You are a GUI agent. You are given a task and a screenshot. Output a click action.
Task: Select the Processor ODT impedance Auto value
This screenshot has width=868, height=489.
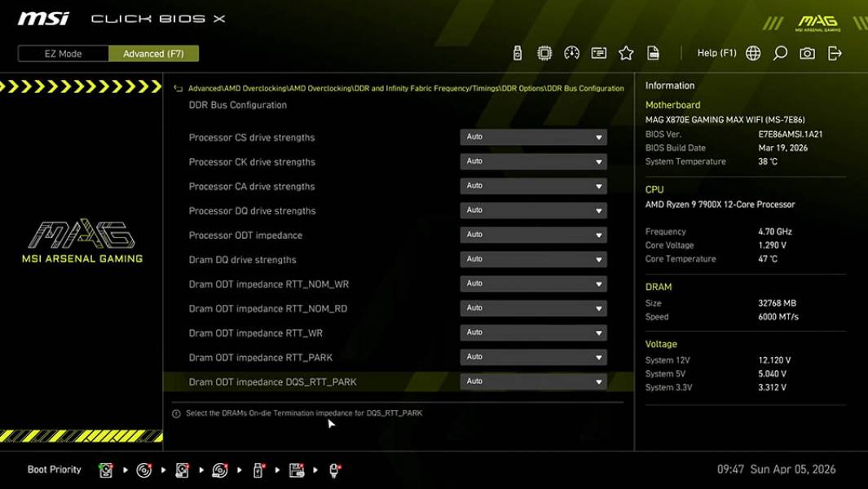pyautogui.click(x=533, y=235)
